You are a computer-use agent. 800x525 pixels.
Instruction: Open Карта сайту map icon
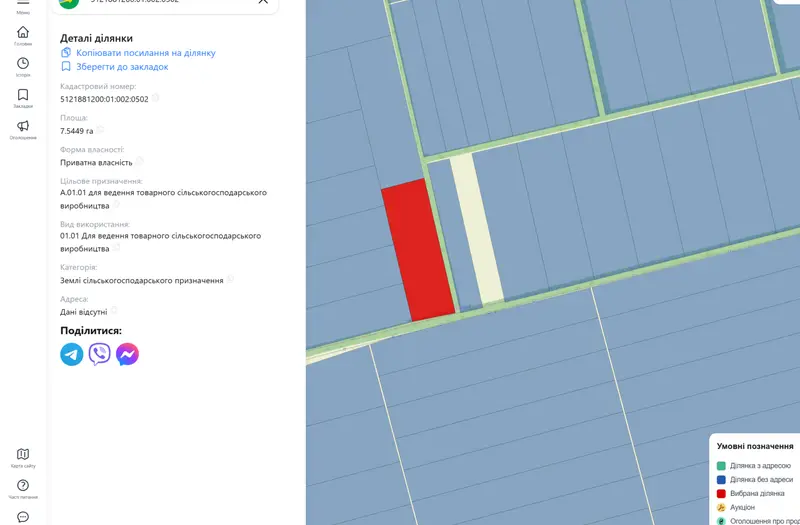23,454
